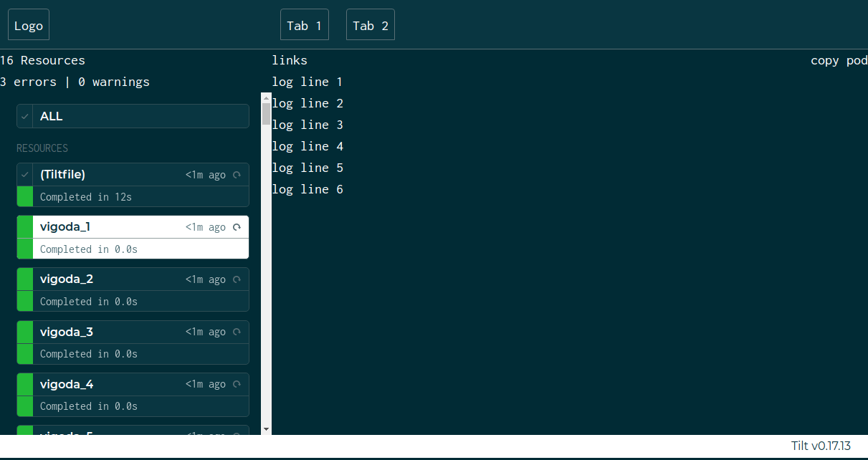The height and width of the screenshot is (460, 868).
Task: Click scrollbar down arrow in sidebar
Action: tap(266, 429)
